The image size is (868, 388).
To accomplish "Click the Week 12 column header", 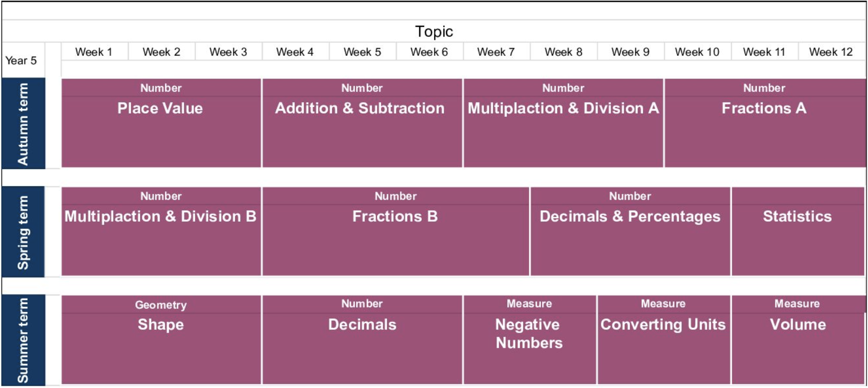I will pos(831,52).
